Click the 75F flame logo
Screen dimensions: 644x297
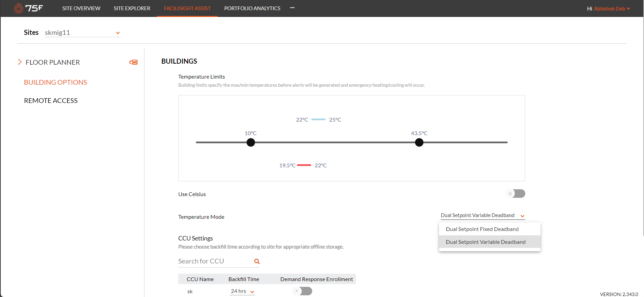[x=19, y=8]
